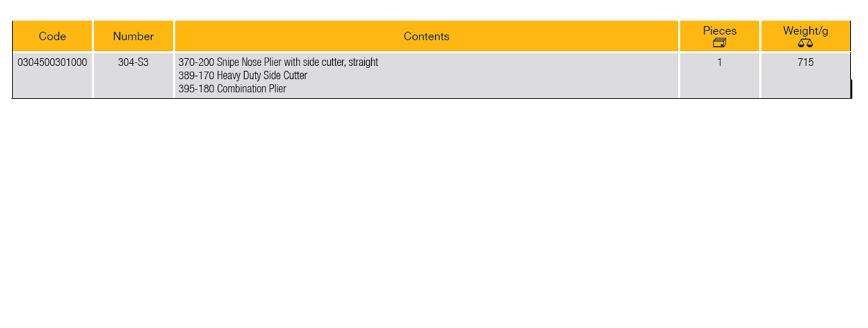Click the blank area below the table
This screenshot has height=328, width=868.
[426, 213]
